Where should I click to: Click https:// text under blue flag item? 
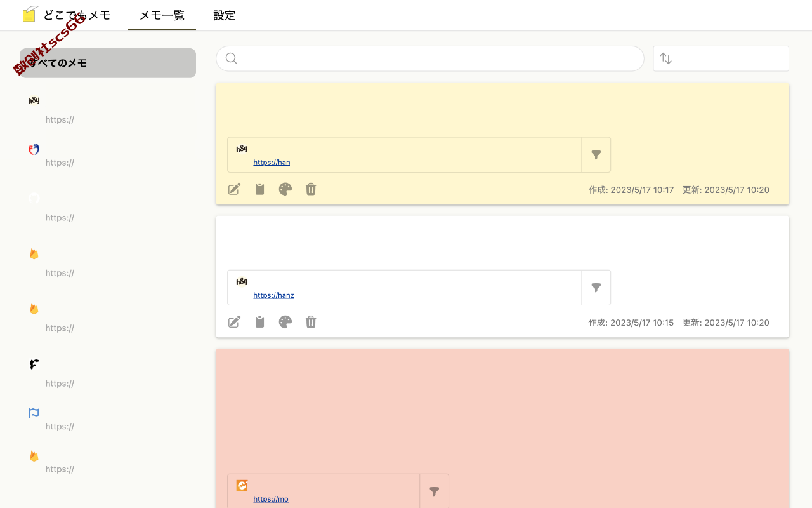pyautogui.click(x=60, y=427)
